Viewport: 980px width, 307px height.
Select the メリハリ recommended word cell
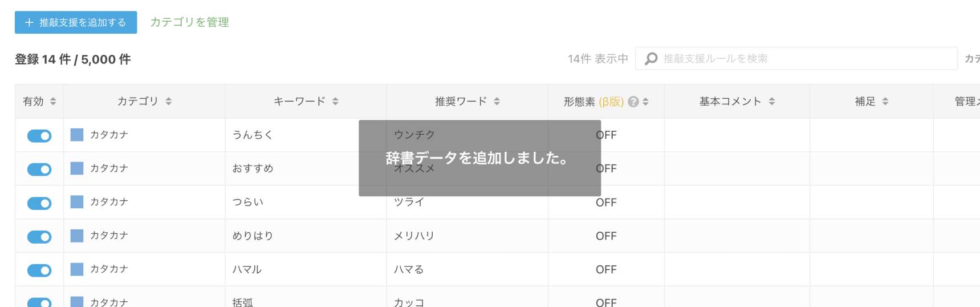(x=467, y=236)
